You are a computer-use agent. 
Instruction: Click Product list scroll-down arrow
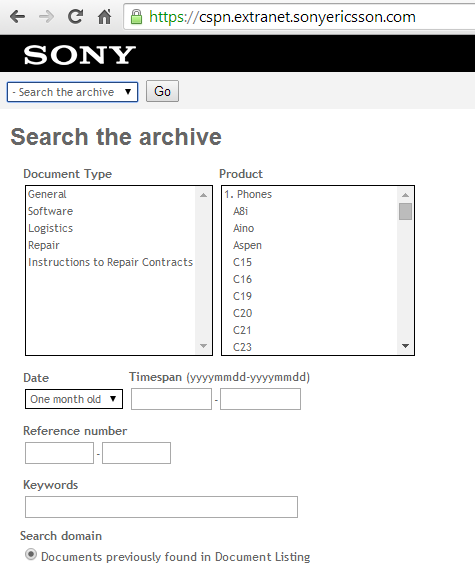405,346
